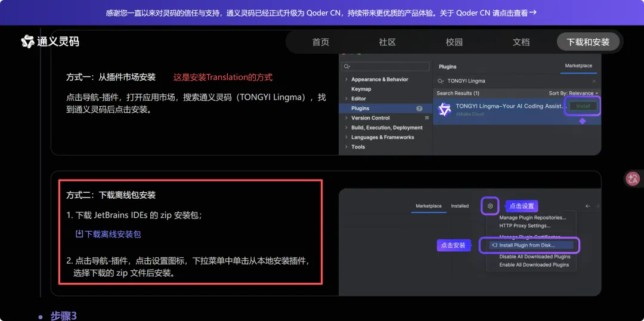Click the 步骤3 heading
The width and height of the screenshot is (644, 321).
tap(64, 316)
